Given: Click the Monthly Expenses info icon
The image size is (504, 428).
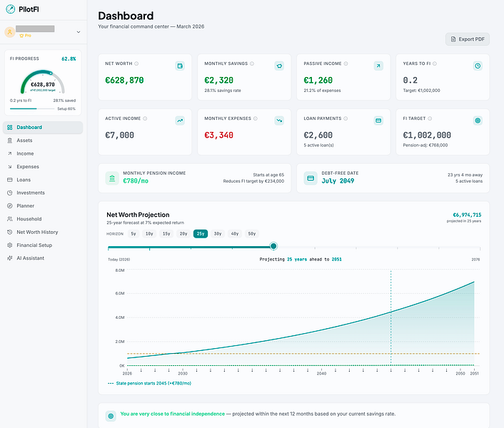Looking at the screenshot, I should pos(256,119).
